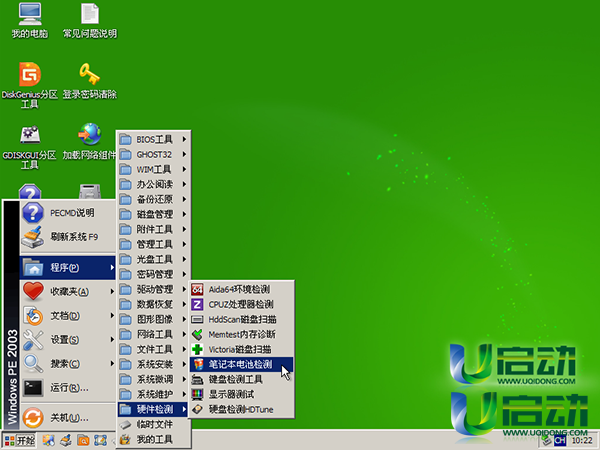Viewport: 600px width, 450px height.
Task: Click the Aida64环境检测 icon
Action: [197, 289]
